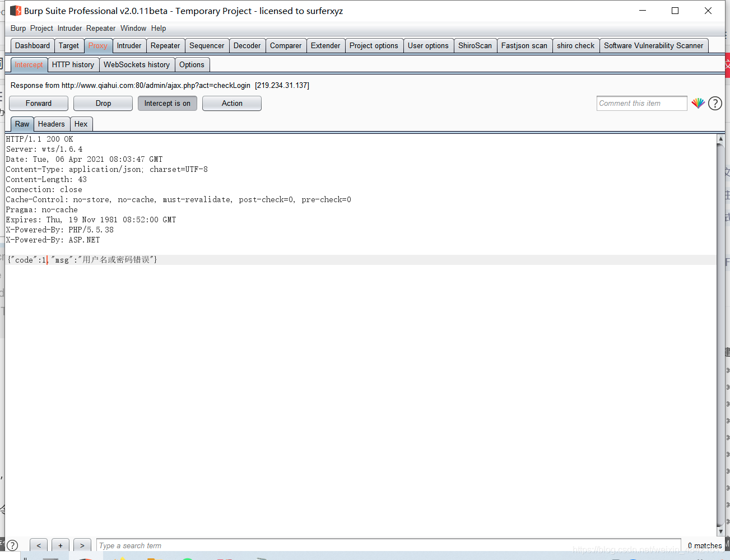
Task: Forward the intercepted response
Action: (x=39, y=103)
